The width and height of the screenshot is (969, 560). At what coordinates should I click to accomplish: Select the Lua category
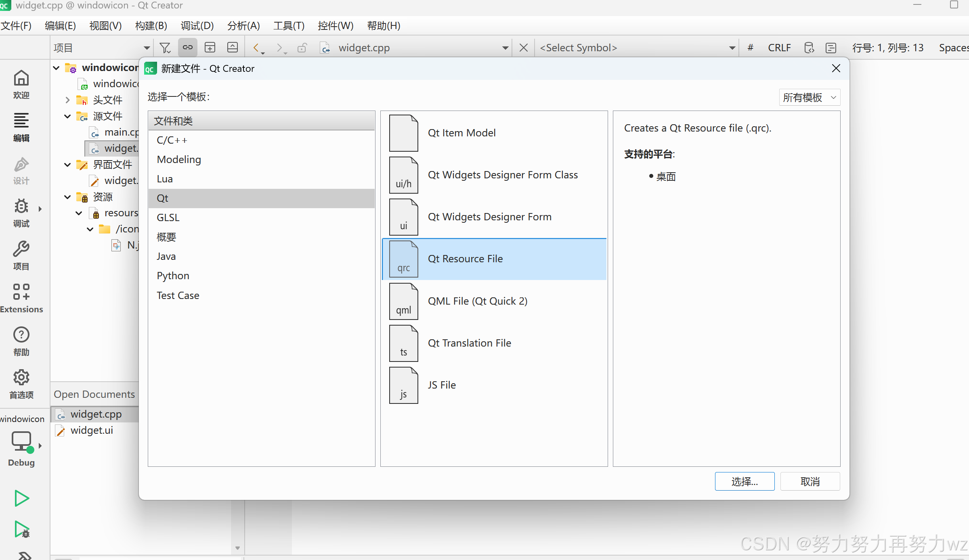click(x=261, y=179)
